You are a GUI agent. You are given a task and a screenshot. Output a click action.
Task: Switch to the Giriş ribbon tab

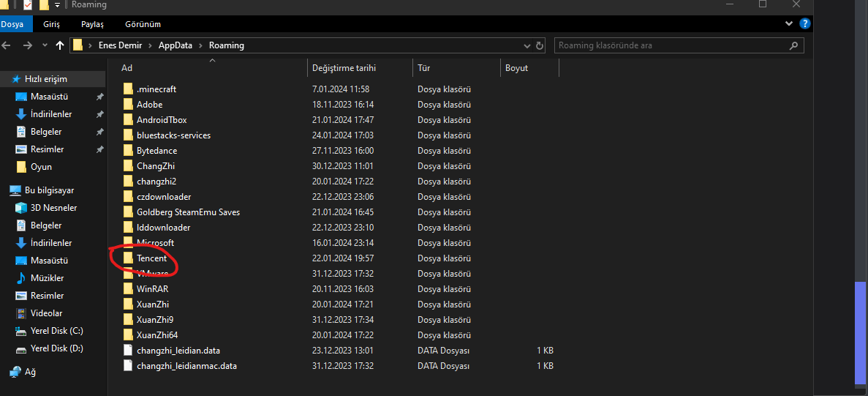point(51,24)
